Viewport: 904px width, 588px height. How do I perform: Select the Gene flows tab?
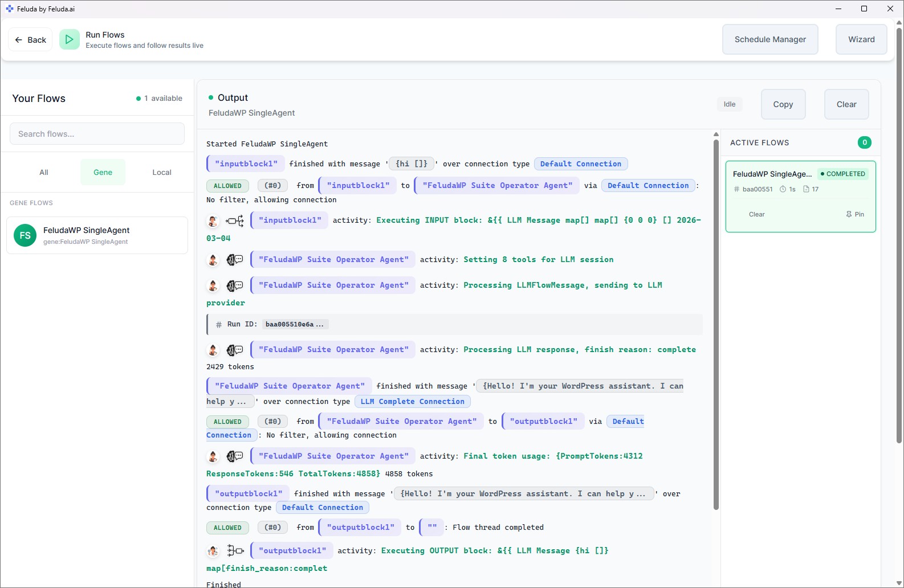pyautogui.click(x=103, y=172)
